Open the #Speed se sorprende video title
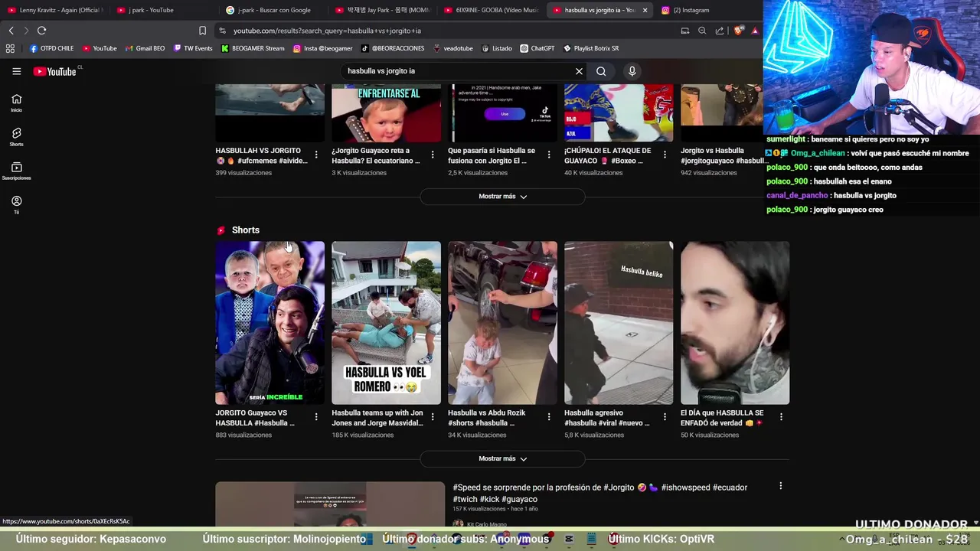The height and width of the screenshot is (551, 980). point(600,493)
